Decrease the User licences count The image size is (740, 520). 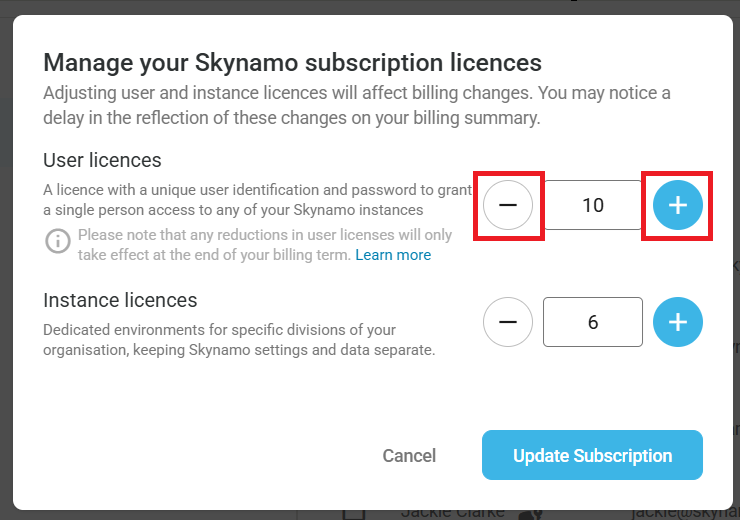[508, 205]
